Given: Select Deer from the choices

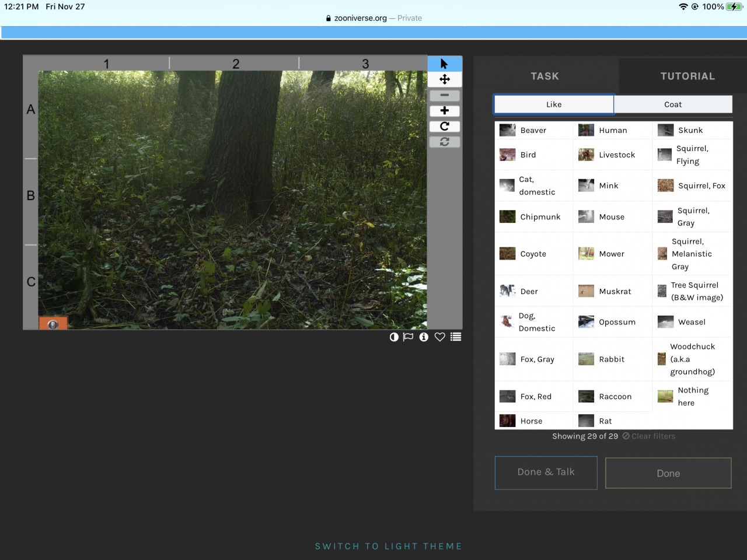Looking at the screenshot, I should pos(534,291).
